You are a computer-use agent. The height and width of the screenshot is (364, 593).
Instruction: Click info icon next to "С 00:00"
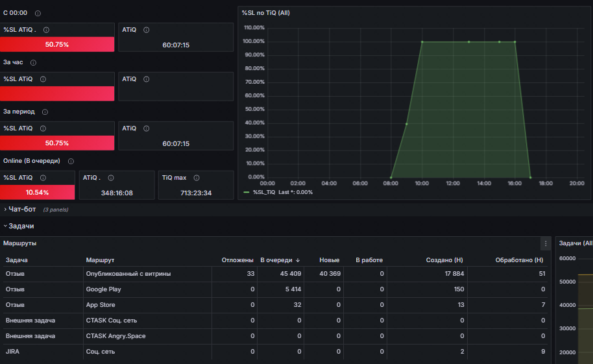point(38,13)
